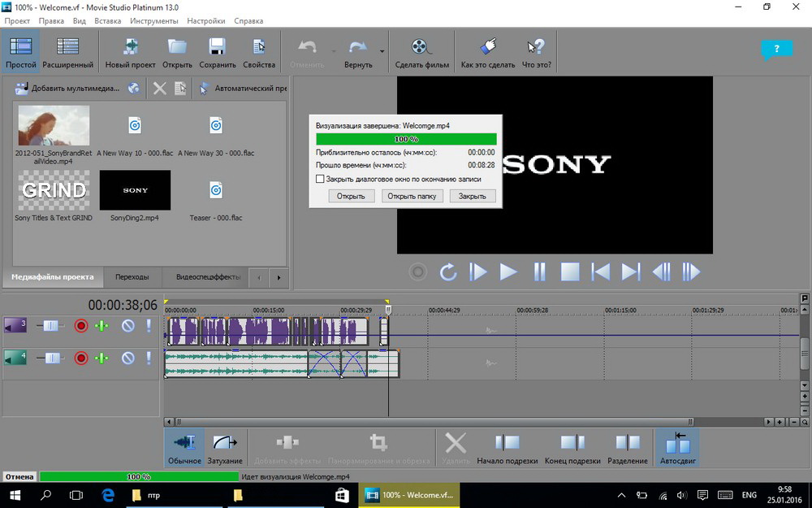Screen dimensions: 812x508
Task: Click track 4 green effects icon
Action: (102, 358)
